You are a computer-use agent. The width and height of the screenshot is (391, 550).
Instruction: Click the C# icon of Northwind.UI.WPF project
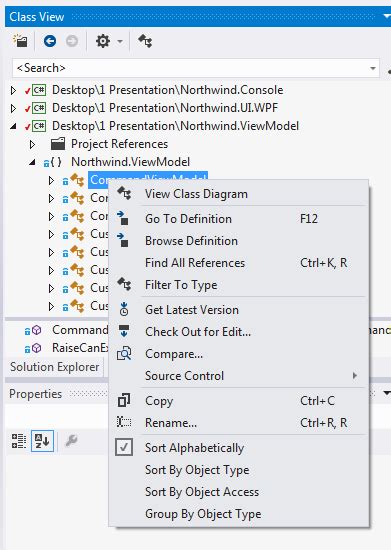(x=39, y=108)
